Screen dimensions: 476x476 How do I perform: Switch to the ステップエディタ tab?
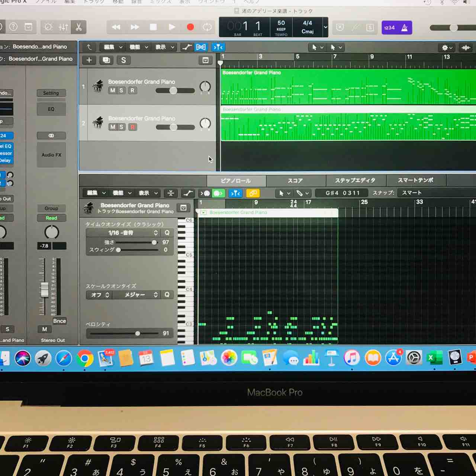click(356, 180)
